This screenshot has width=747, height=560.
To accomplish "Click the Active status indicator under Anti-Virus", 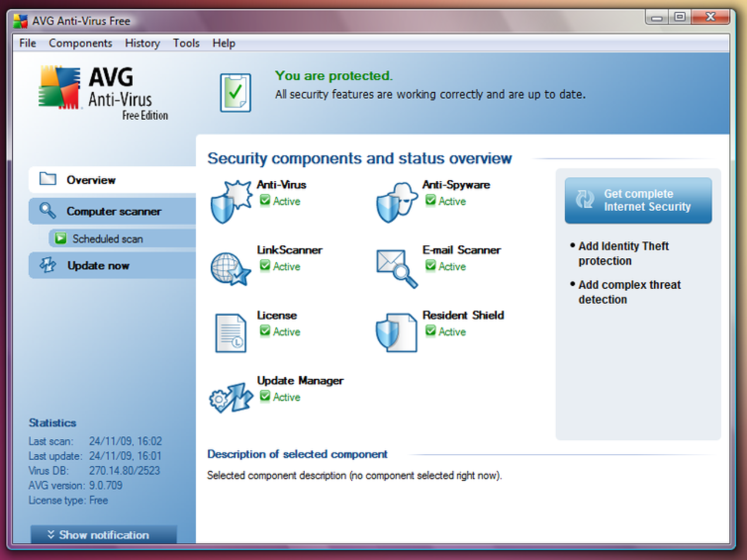I will (x=280, y=201).
